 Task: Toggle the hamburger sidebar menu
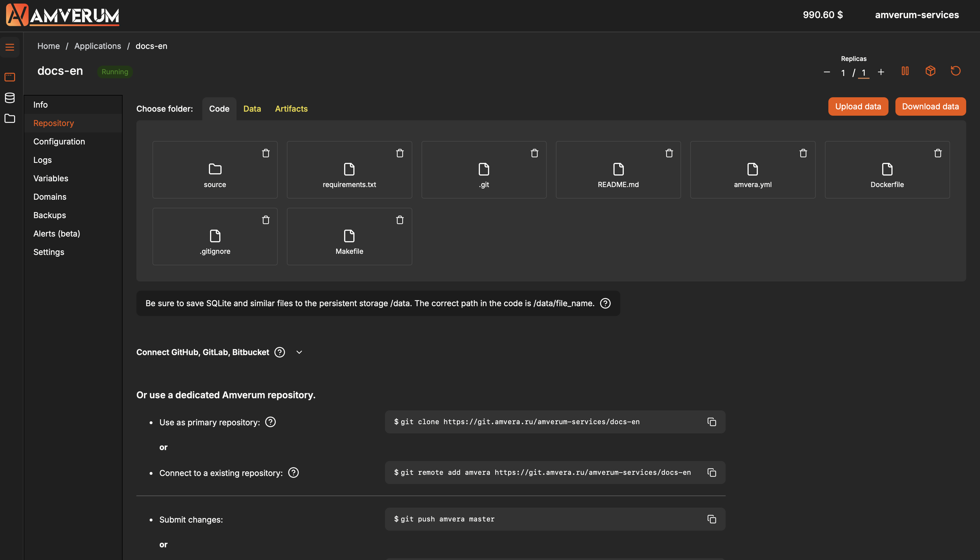9,47
